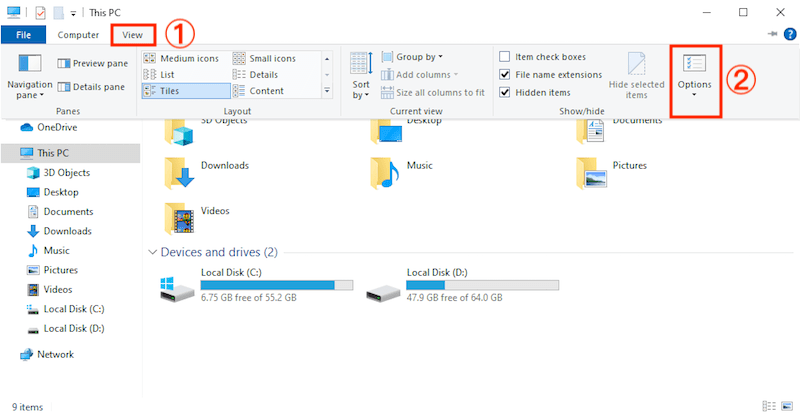This screenshot has height=417, width=800.
Task: Open the View ribbon tab
Action: [132, 35]
